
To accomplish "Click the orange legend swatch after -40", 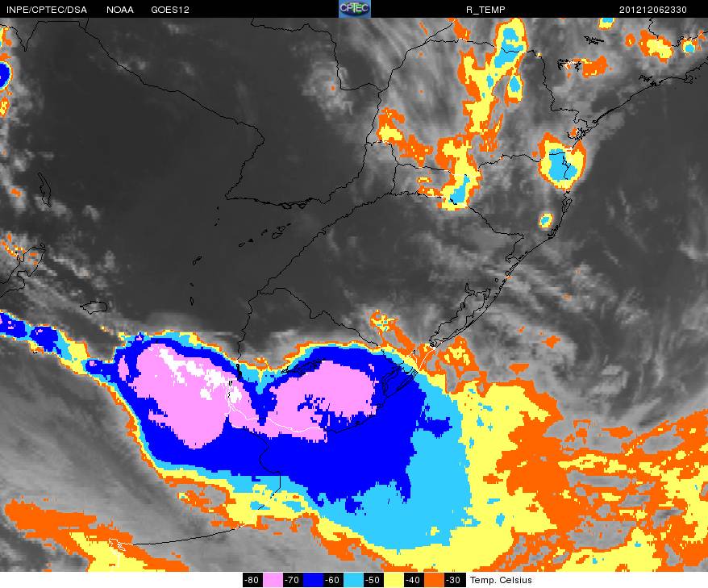I will (434, 580).
